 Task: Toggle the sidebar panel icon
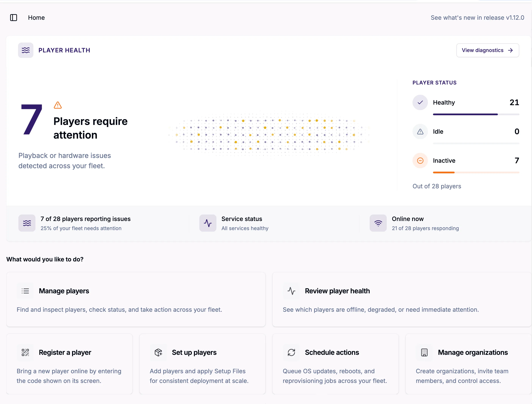coord(13,18)
